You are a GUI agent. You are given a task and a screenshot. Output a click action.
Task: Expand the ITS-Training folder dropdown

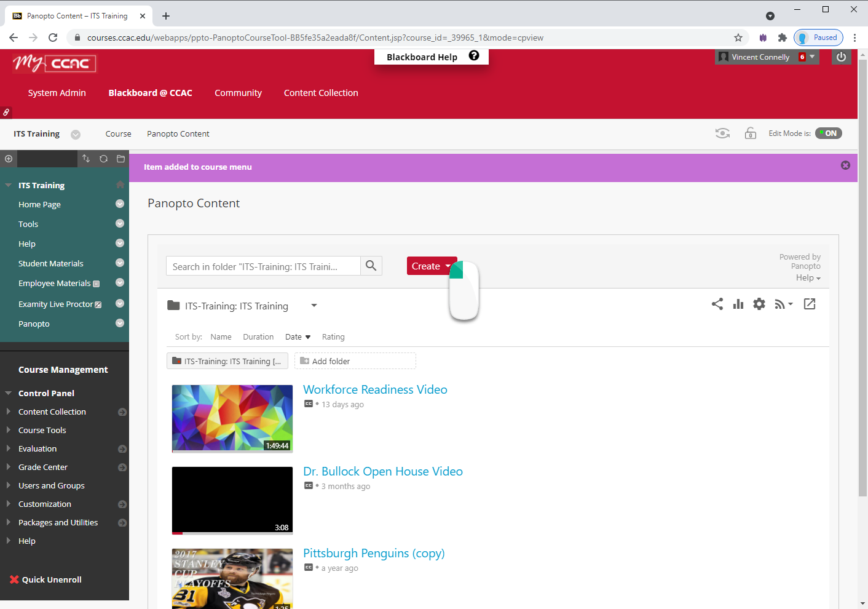point(314,306)
